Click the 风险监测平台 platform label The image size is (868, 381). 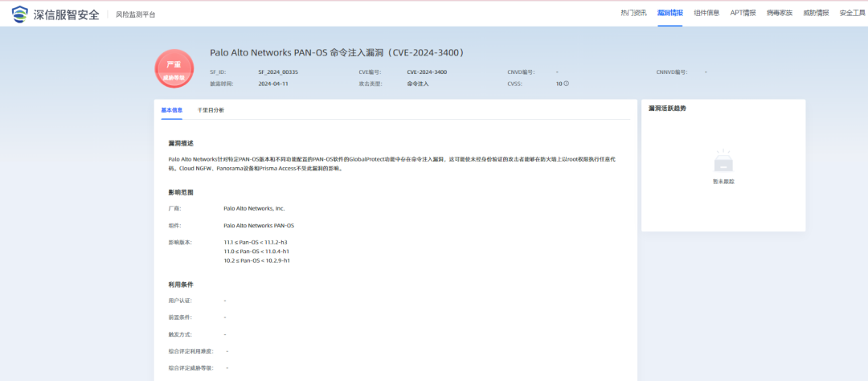(136, 15)
